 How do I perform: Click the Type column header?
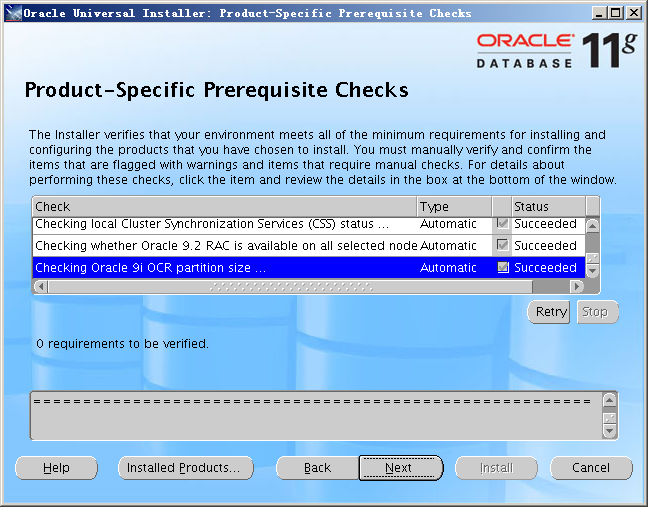(454, 206)
